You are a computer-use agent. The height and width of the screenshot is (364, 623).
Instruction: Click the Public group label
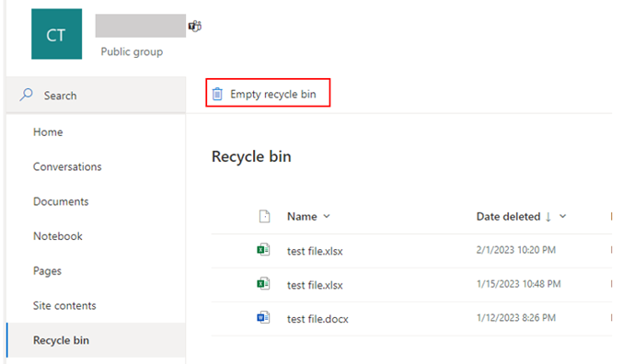[x=132, y=52]
